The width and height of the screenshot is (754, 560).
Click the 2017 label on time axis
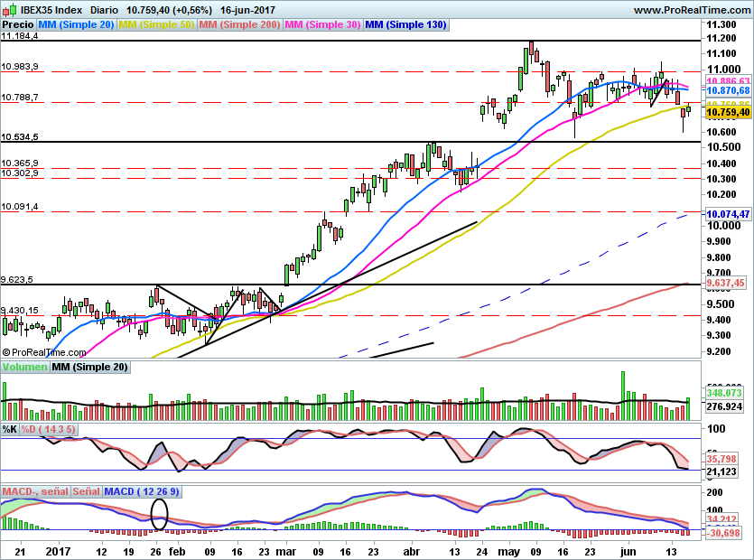pyautogui.click(x=57, y=551)
